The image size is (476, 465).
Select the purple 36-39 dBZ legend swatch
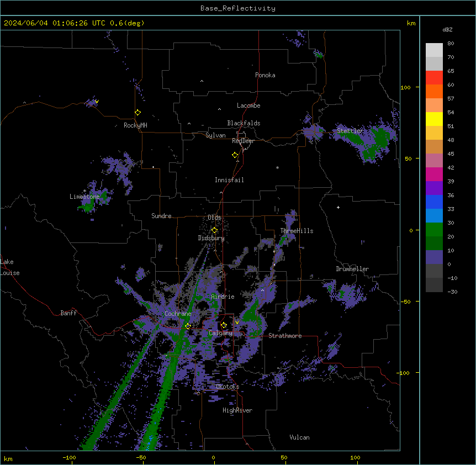pos(434,188)
